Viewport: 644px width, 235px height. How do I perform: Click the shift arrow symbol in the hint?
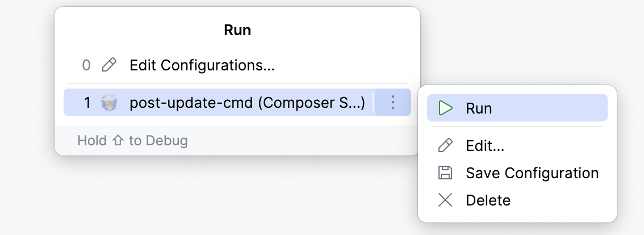[118, 141]
